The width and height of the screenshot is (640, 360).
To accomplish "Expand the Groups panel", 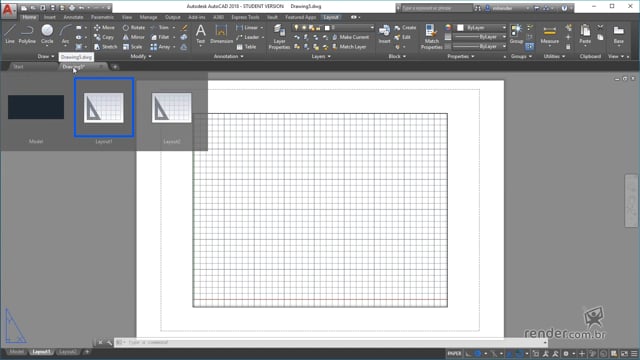I will point(521,56).
